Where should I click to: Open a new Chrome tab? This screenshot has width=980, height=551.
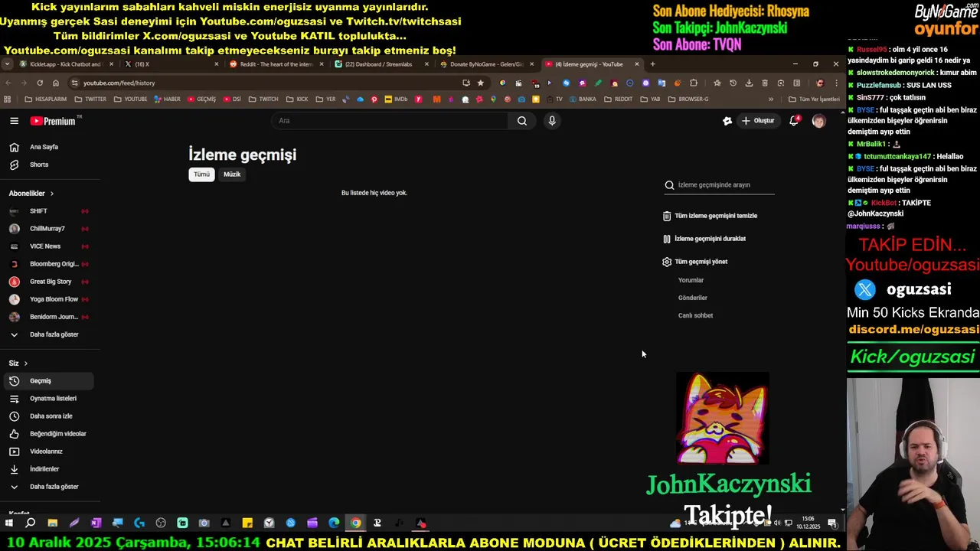tap(652, 64)
